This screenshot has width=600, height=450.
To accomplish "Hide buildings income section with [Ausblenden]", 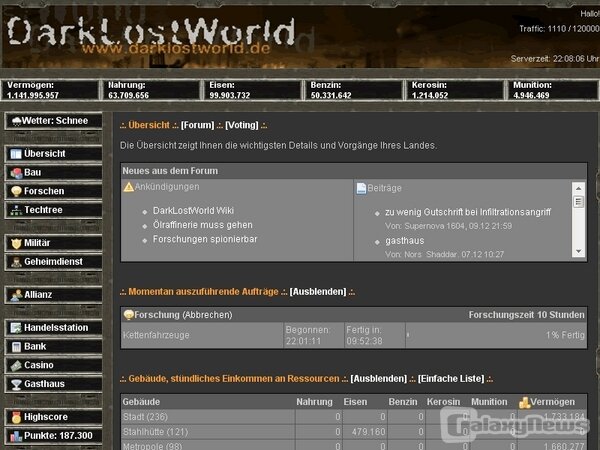I will [x=379, y=379].
